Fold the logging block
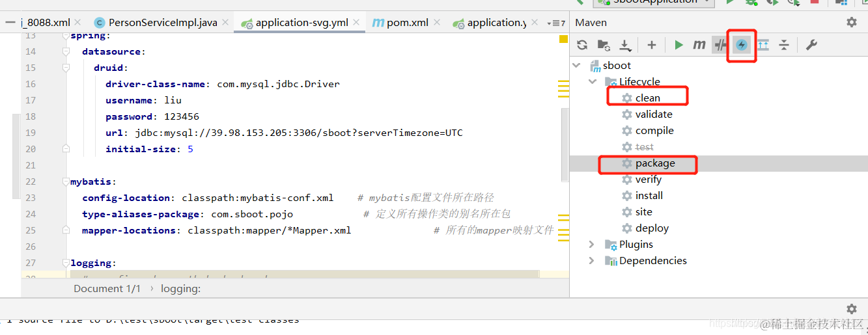This screenshot has width=868, height=335. click(66, 263)
